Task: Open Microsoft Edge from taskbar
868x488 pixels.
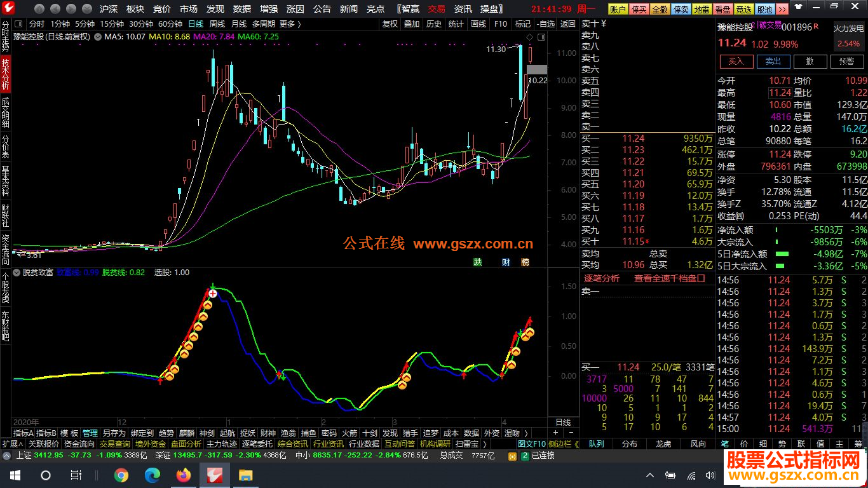Action: coord(153,475)
